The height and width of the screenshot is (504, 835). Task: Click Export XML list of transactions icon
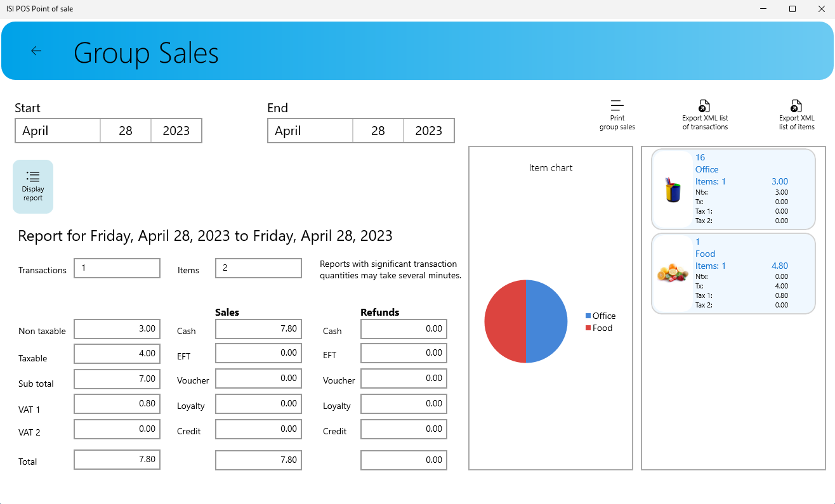pos(704,106)
